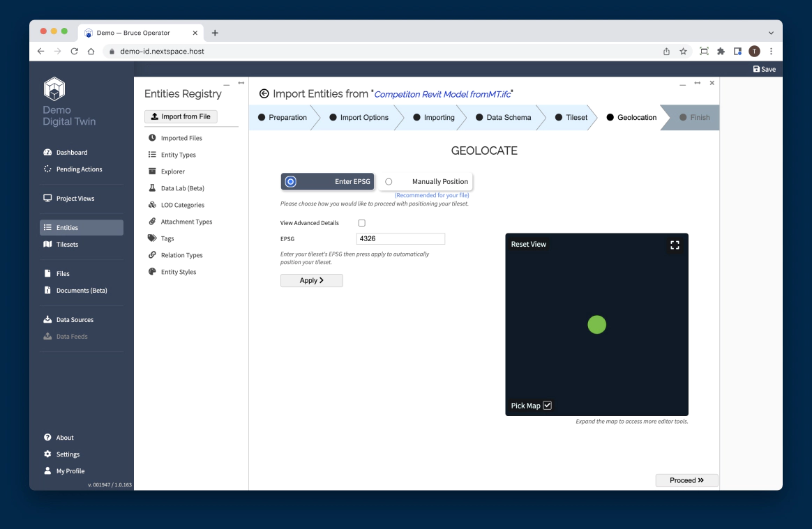This screenshot has width=812, height=529.
Task: Disable the Pick Map checkbox
Action: [x=547, y=405]
